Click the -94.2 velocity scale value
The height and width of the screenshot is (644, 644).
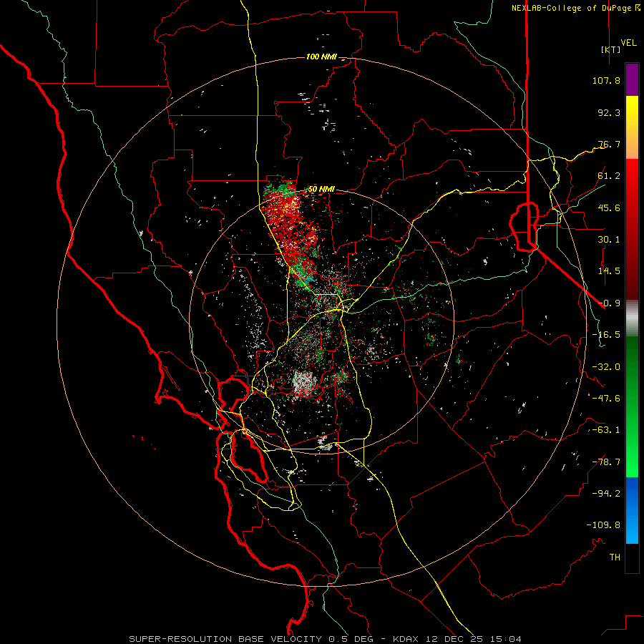606,494
